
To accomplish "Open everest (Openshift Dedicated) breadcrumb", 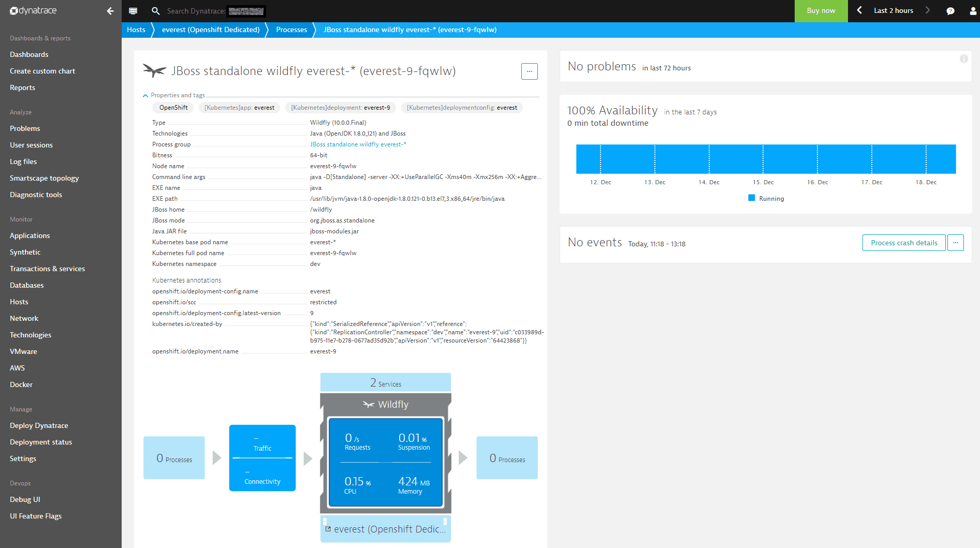I will 211,29.
